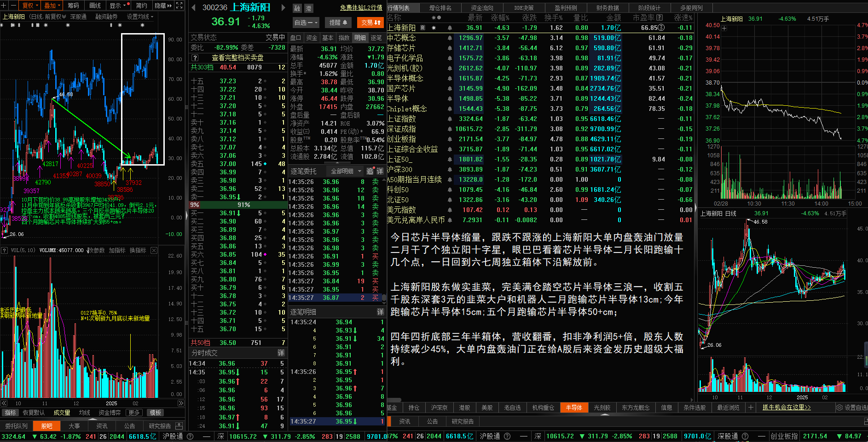
Task: Open order book help question mark icon
Action: pyautogui.click(x=195, y=57)
